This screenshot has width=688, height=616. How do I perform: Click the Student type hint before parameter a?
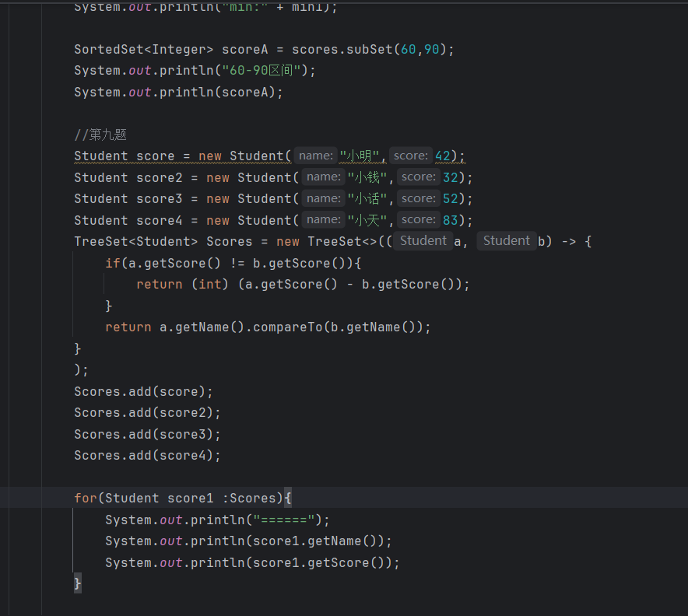423,241
